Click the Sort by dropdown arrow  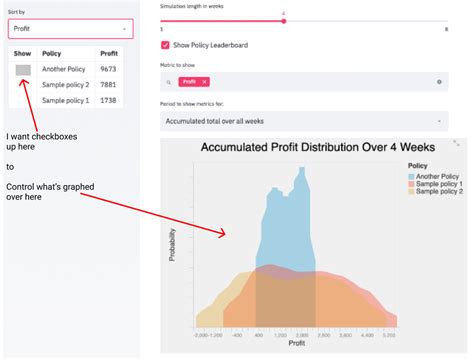pyautogui.click(x=124, y=29)
